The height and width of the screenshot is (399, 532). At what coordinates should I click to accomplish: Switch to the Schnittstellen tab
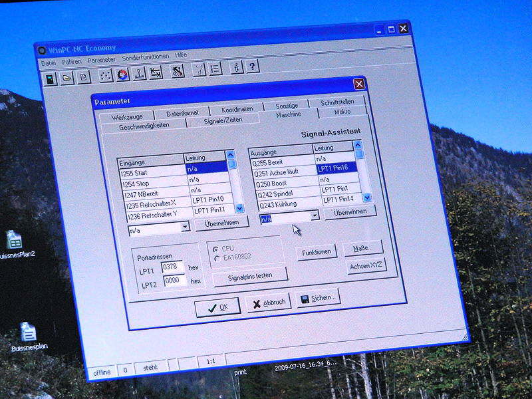[x=337, y=102]
